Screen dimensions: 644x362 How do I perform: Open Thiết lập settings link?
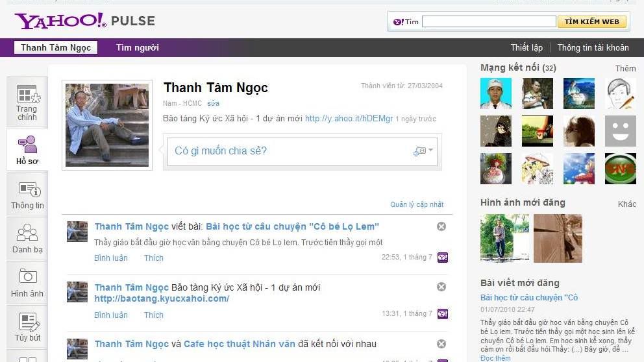pyautogui.click(x=526, y=48)
